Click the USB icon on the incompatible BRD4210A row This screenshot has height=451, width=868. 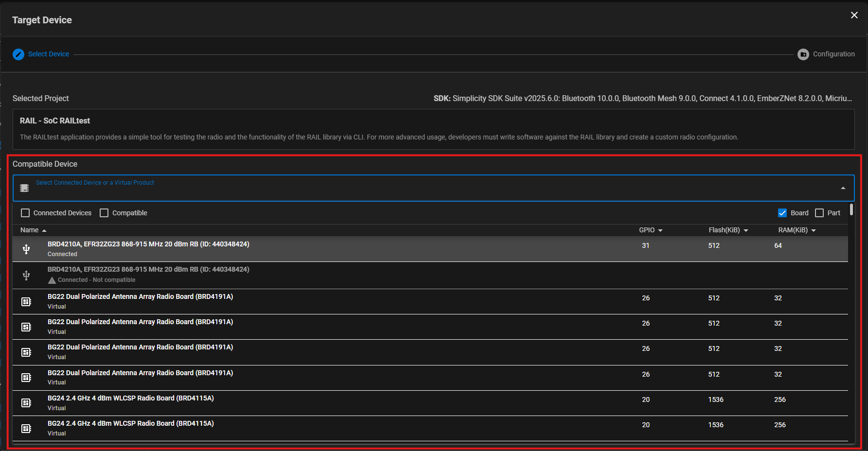click(26, 274)
